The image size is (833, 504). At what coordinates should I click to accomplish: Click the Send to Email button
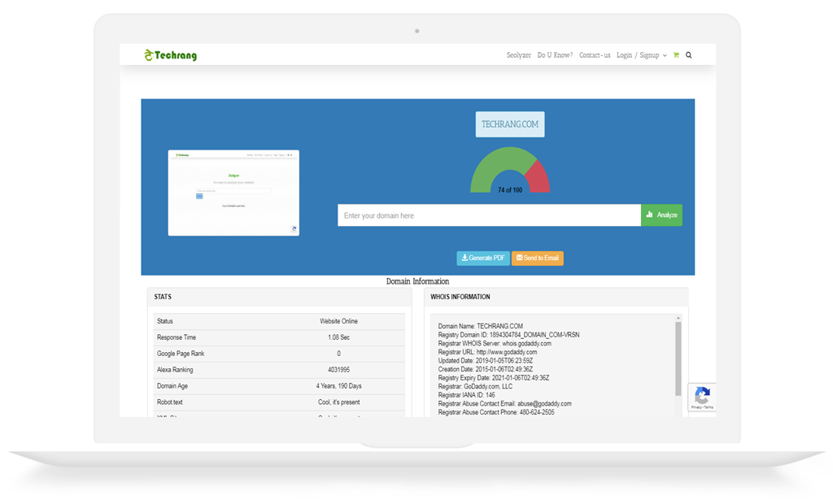click(538, 259)
